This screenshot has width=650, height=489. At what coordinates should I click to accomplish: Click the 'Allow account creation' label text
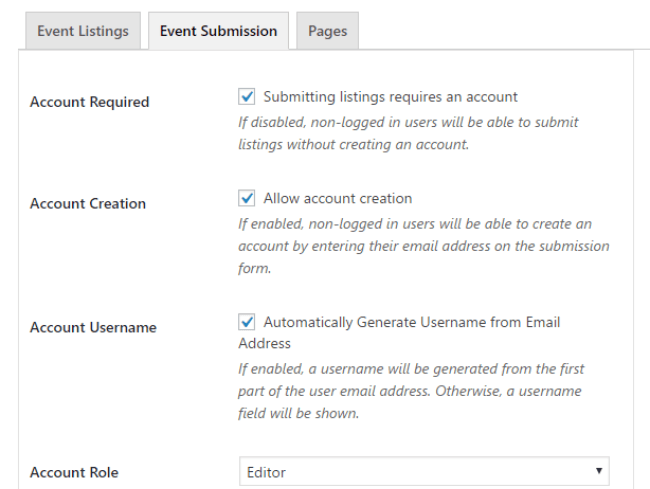(x=338, y=199)
